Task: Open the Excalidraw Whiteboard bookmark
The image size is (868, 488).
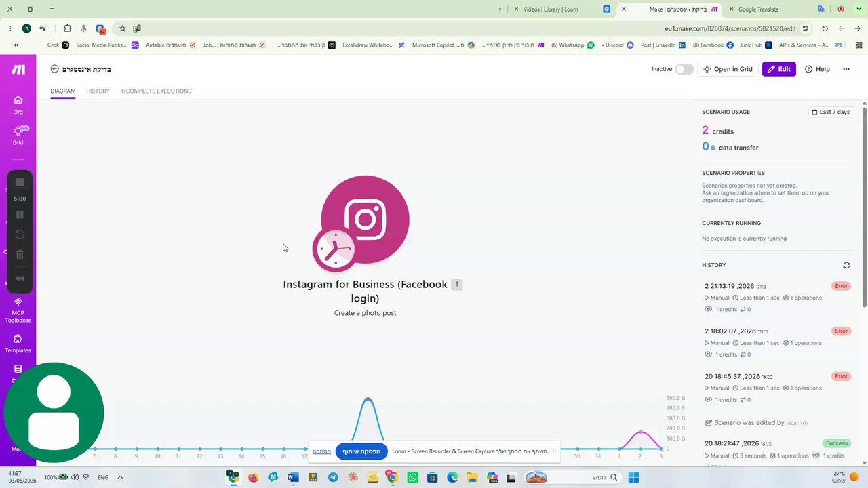Action: [x=373, y=45]
